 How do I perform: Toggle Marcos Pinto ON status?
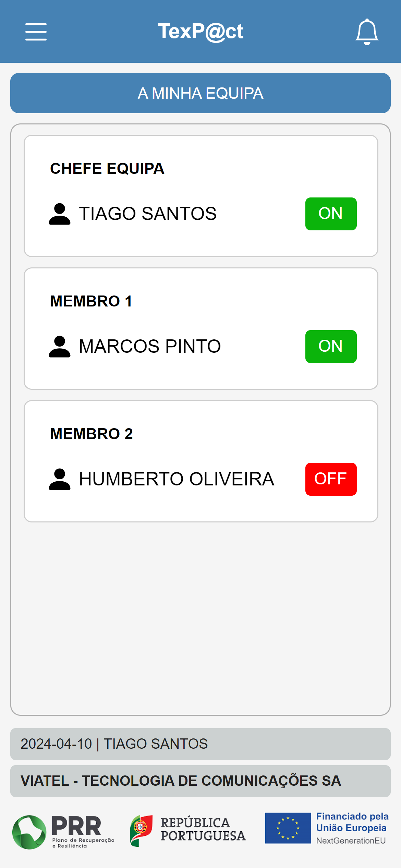pos(331,347)
